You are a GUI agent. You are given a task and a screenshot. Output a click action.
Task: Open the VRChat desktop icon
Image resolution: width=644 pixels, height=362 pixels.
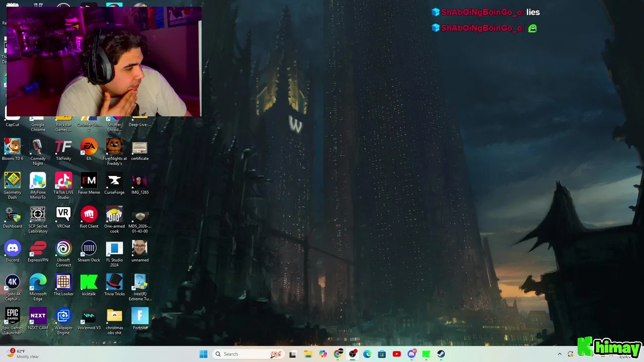pyautogui.click(x=63, y=215)
